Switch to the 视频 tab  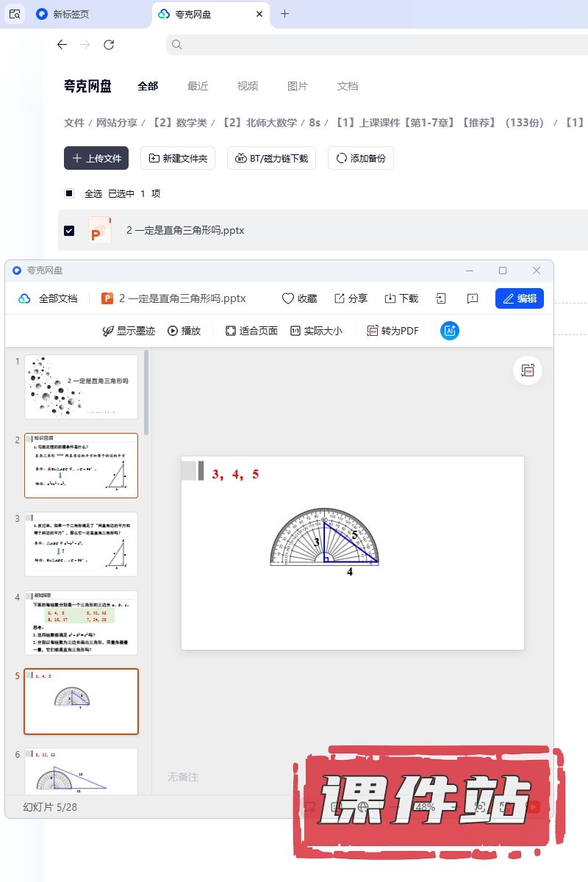pos(248,86)
